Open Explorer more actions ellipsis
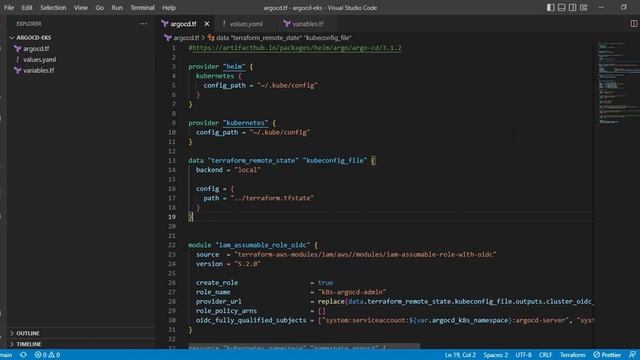The height and width of the screenshot is (360, 640). (144, 24)
